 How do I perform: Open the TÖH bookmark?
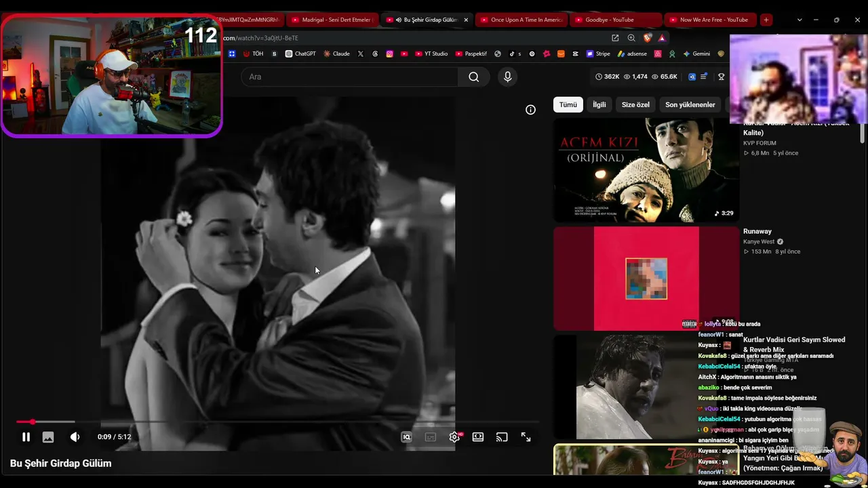253,54
